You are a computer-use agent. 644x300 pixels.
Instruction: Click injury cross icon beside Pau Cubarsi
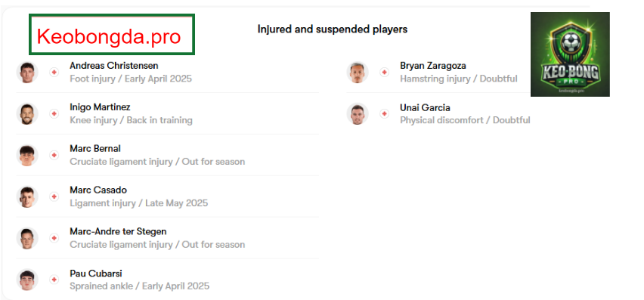(54, 280)
